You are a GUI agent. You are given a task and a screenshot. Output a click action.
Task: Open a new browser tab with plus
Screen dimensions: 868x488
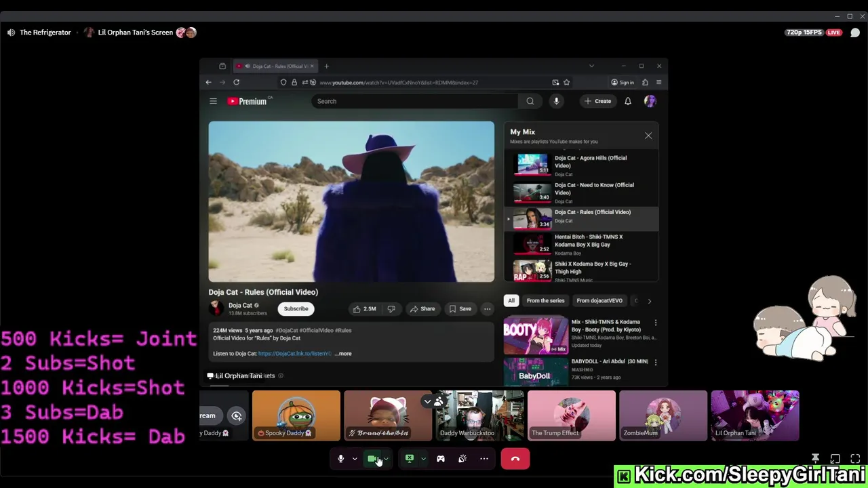[x=326, y=66]
